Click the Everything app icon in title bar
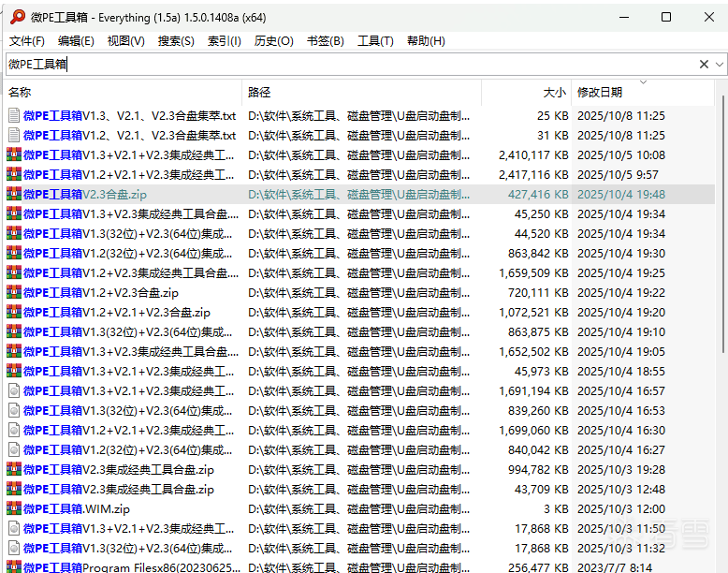This screenshot has height=573, width=728. [17, 17]
